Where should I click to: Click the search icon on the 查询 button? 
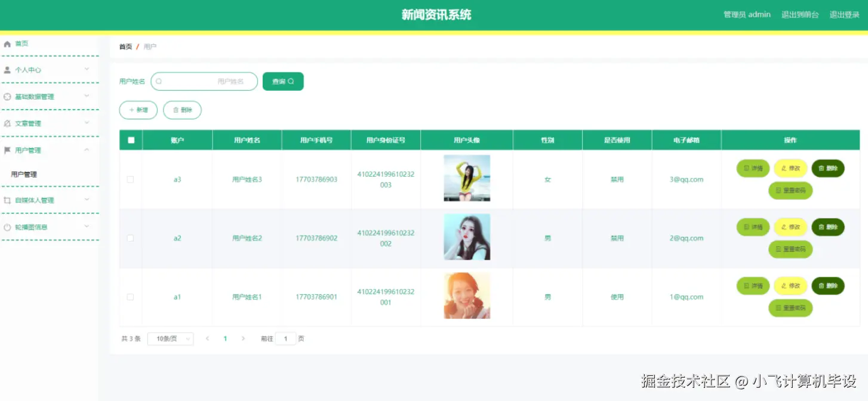[x=291, y=82]
